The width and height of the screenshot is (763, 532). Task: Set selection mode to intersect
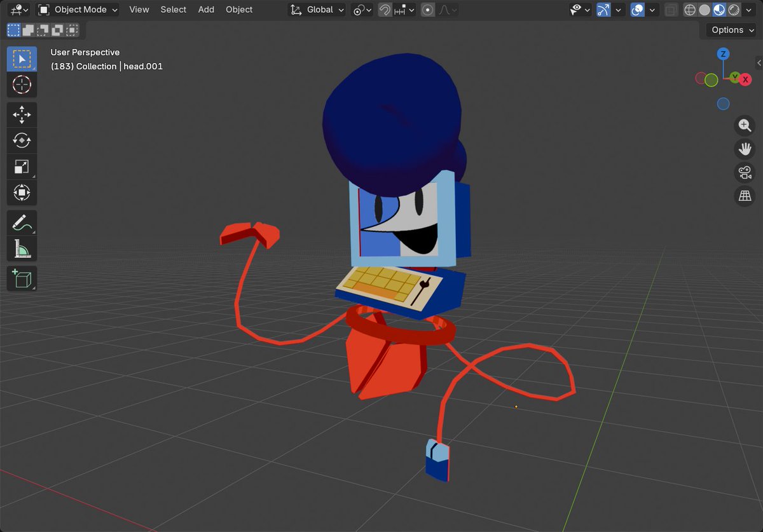(x=72, y=30)
